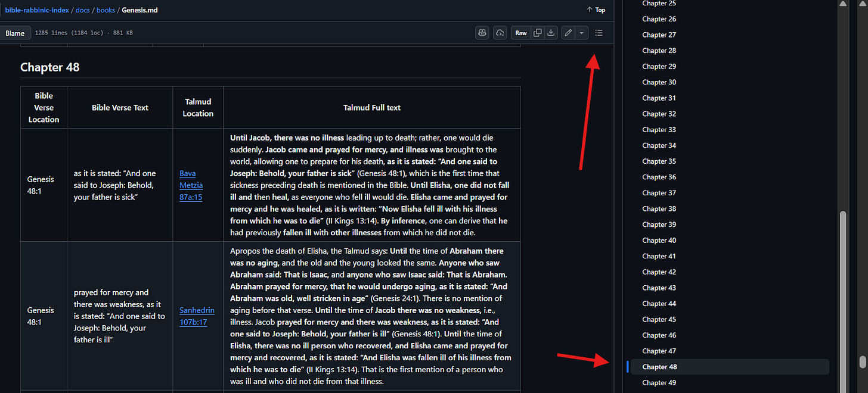Copy raw file contents icon

click(x=538, y=33)
